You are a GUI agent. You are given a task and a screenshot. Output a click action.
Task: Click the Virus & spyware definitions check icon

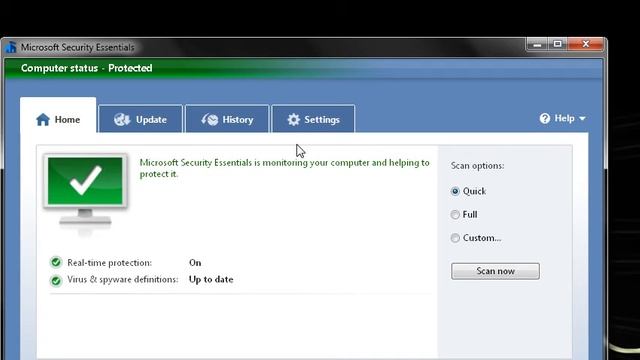pyautogui.click(x=56, y=280)
